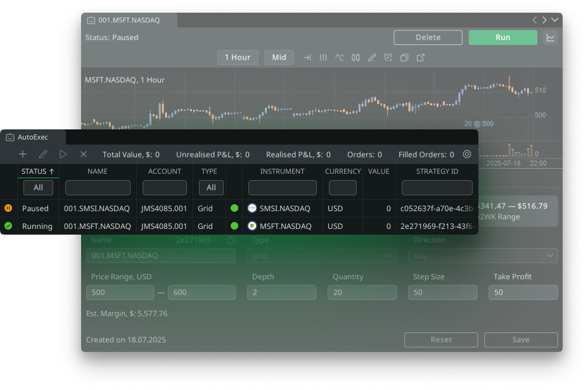Click the add strategy plus icon
The height and width of the screenshot is (390, 588).
click(23, 154)
